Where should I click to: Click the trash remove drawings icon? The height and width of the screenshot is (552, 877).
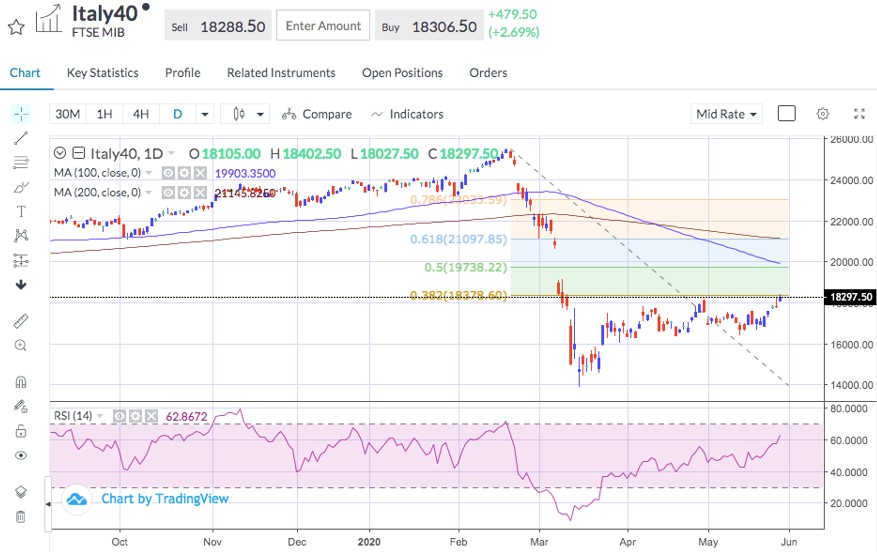[x=21, y=517]
